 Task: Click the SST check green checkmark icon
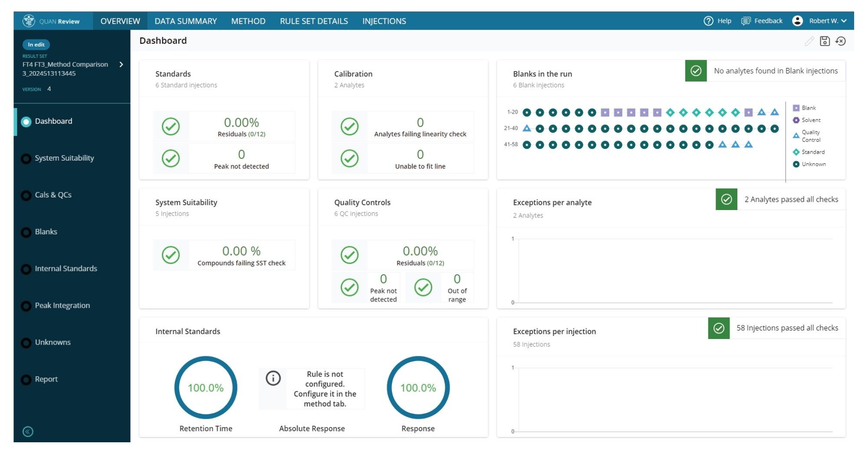[171, 255]
